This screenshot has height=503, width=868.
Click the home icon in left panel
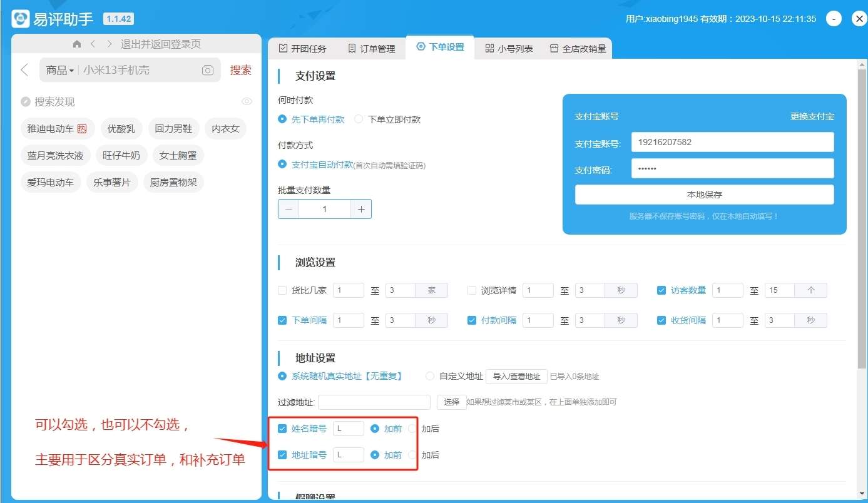pos(77,44)
